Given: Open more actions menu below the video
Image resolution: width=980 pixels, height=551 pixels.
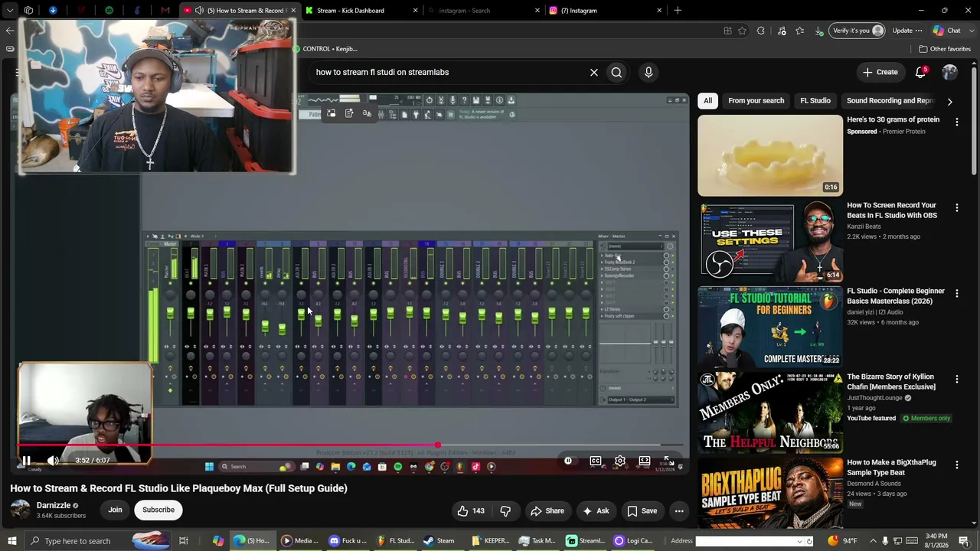Looking at the screenshot, I should tap(679, 511).
